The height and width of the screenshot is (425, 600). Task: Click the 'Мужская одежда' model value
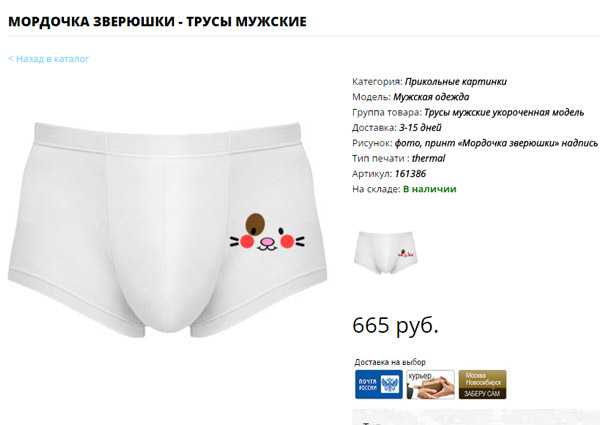(431, 97)
